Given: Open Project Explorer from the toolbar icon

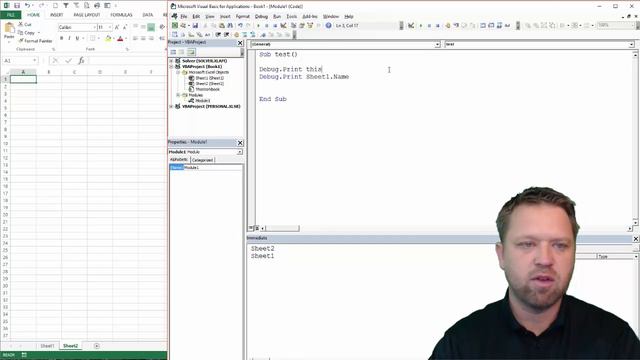Looking at the screenshot, I should pyautogui.click(x=293, y=26).
